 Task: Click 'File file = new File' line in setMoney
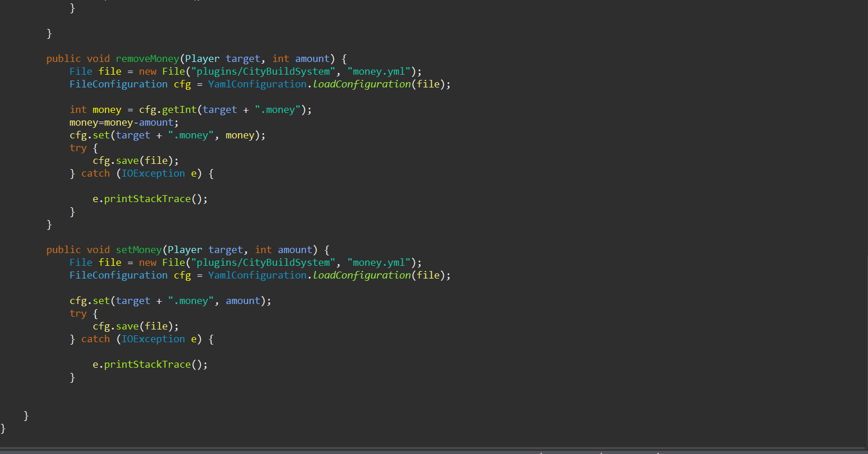[246, 262]
